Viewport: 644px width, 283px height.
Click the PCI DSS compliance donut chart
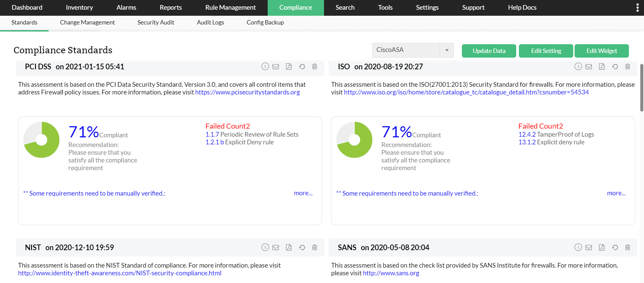click(42, 140)
